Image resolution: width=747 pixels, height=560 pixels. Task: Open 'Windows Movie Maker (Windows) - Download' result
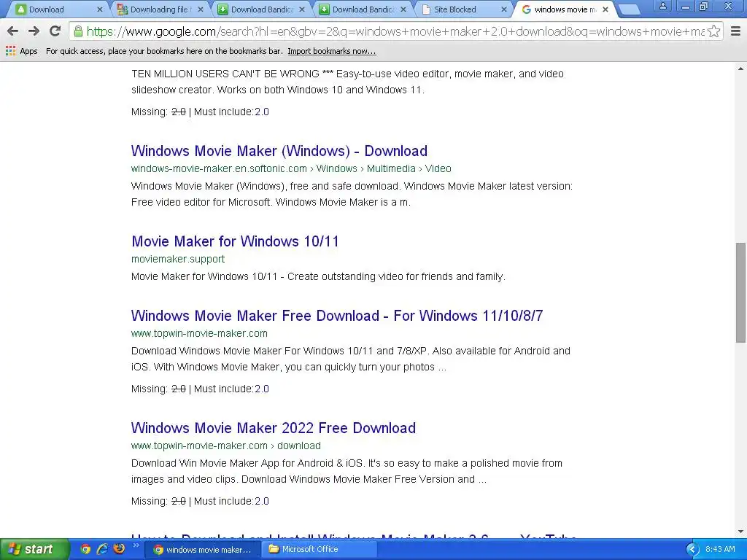point(279,151)
